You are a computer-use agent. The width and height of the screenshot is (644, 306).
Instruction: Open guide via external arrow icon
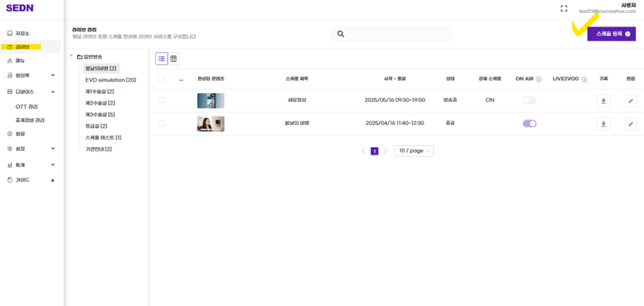pyautogui.click(x=53, y=181)
